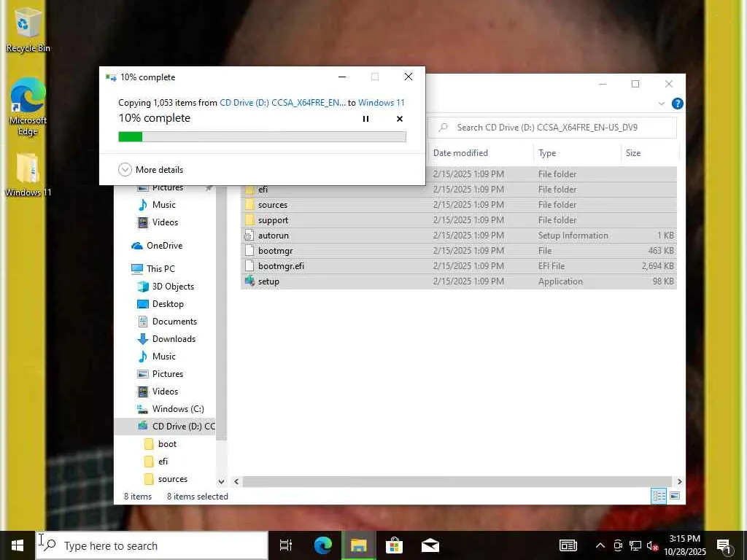Select the efi folder in file list
747x560 pixels.
459,190
